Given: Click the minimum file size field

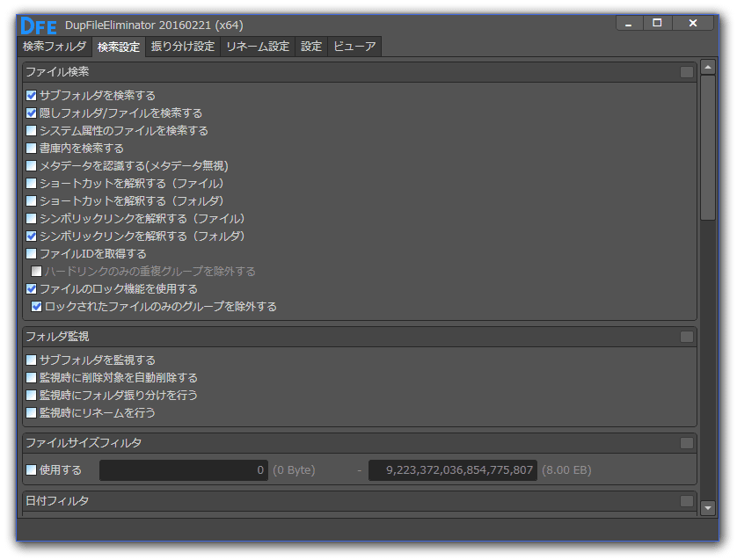Looking at the screenshot, I should (x=184, y=470).
